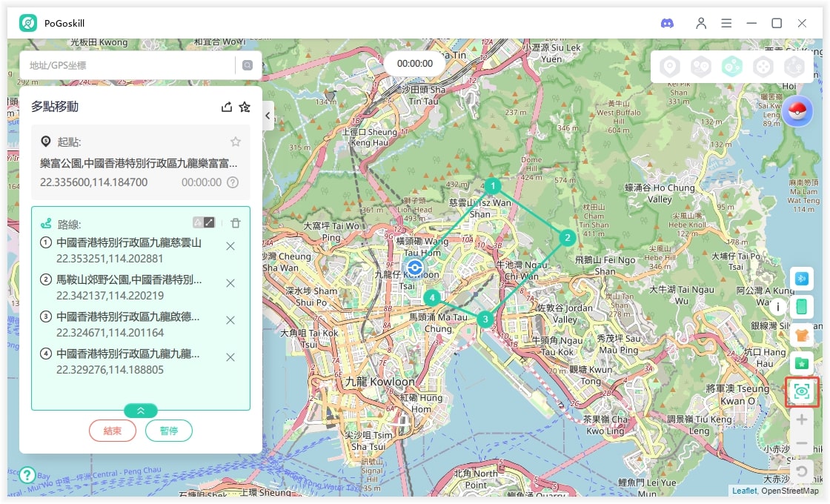Click the Bluetooth icon in right sidebar
The height and width of the screenshot is (504, 830).
801,278
